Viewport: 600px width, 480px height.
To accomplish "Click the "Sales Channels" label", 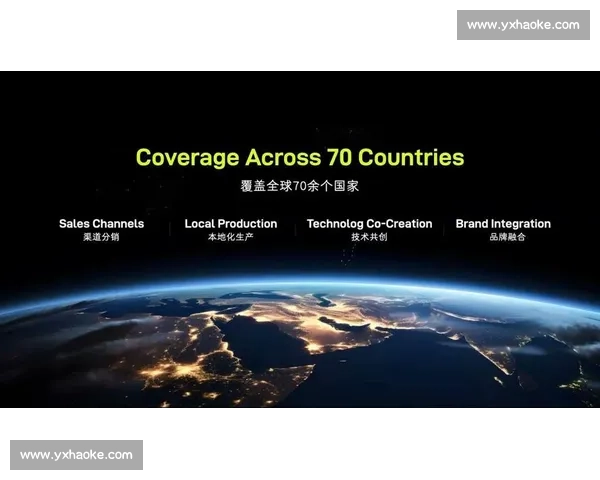I will 101,224.
